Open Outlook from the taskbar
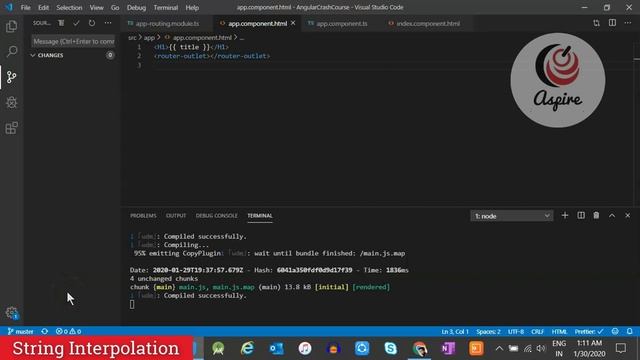The image size is (640, 360). pos(276,348)
